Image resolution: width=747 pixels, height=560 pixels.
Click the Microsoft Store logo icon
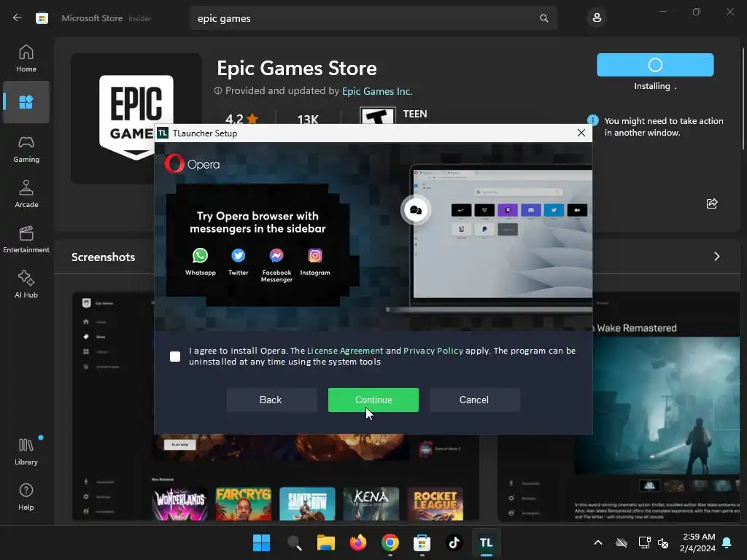coord(42,18)
